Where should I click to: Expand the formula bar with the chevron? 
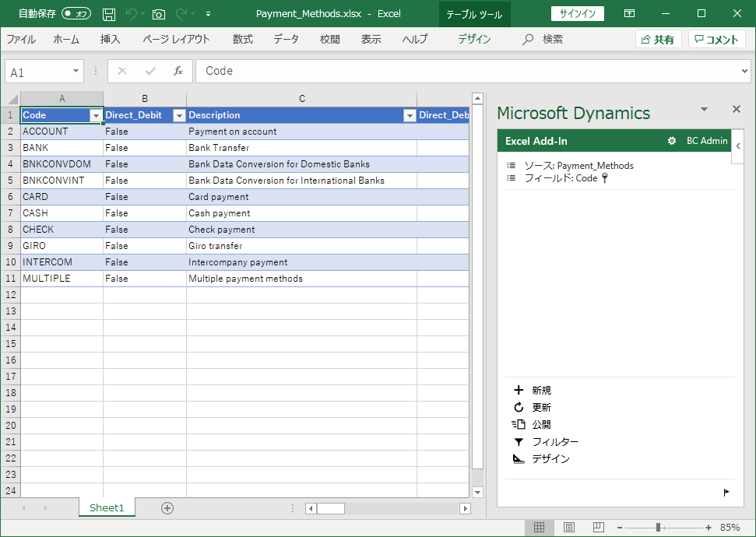pyautogui.click(x=744, y=72)
